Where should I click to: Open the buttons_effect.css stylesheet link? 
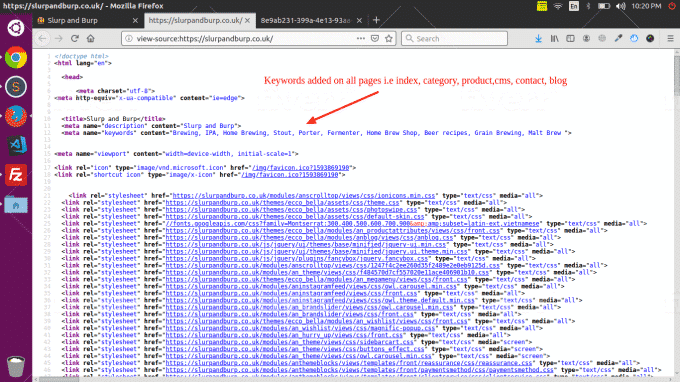coord(295,349)
